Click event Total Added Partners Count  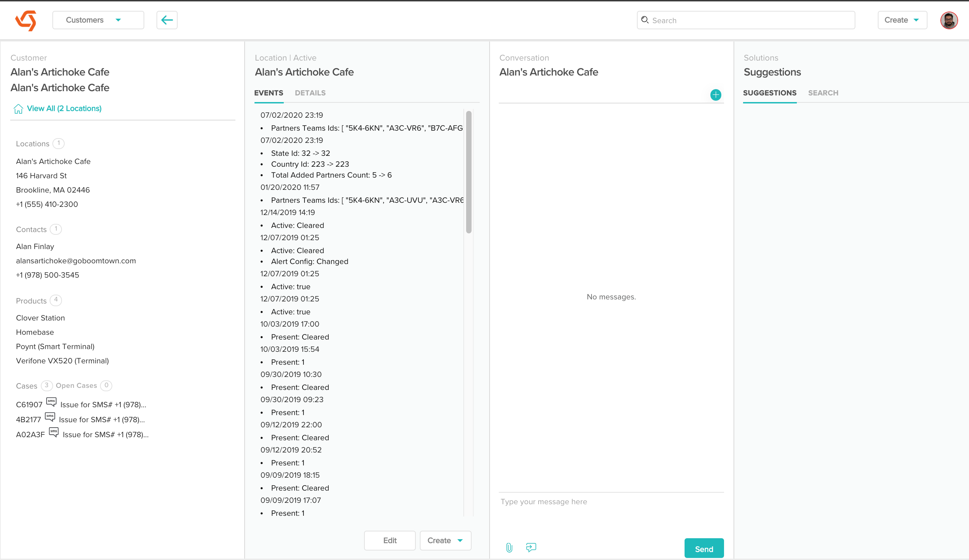(x=331, y=175)
